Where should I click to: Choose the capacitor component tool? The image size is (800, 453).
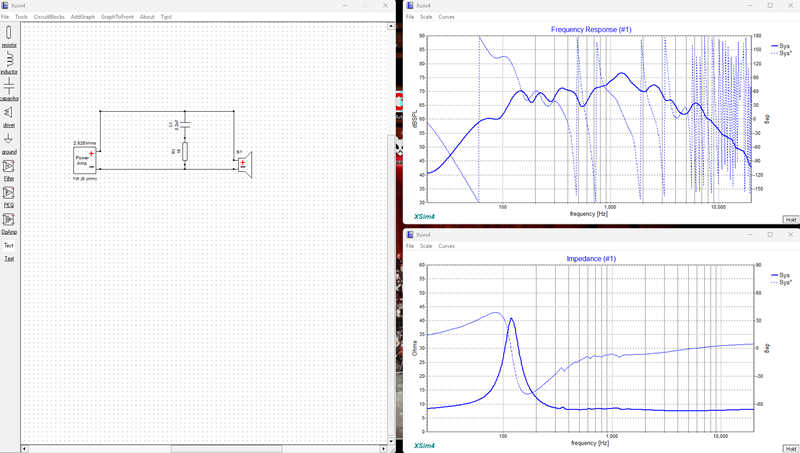pos(9,89)
